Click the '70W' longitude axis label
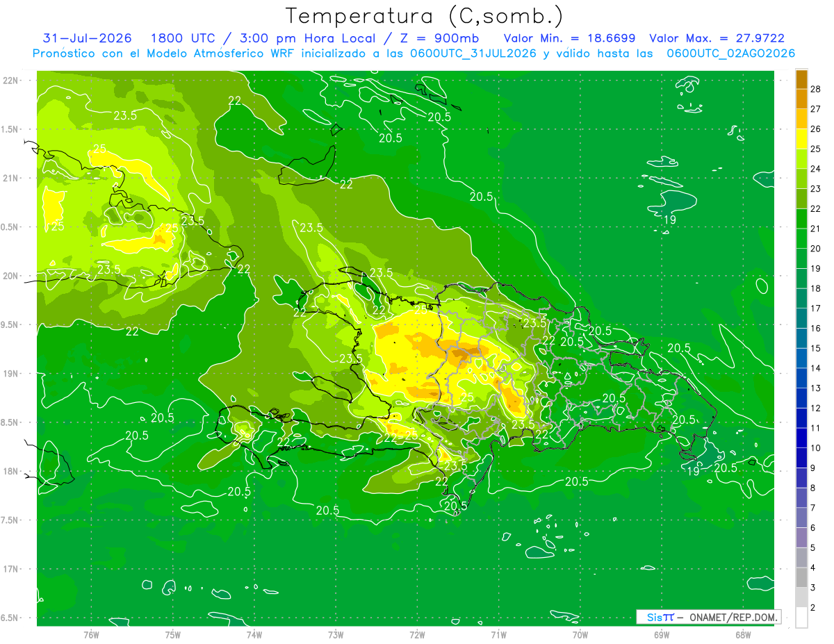 pyautogui.click(x=580, y=635)
